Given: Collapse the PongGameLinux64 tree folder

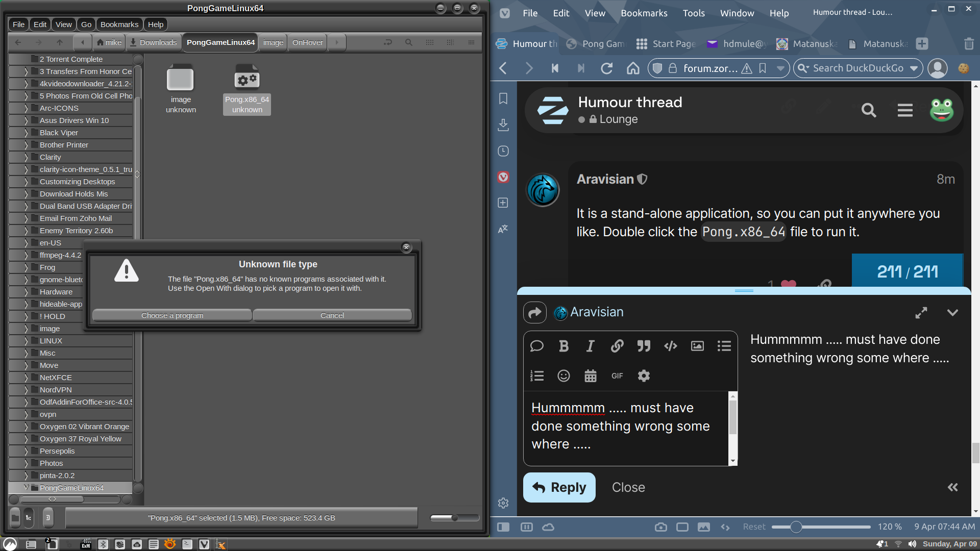Looking at the screenshot, I should pos(26,487).
